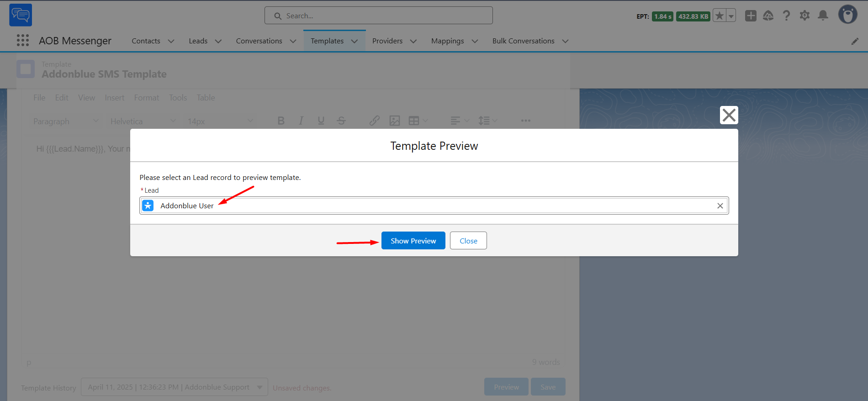This screenshot has width=868, height=401.
Task: Open Salesforce Help question mark icon
Action: 786,16
